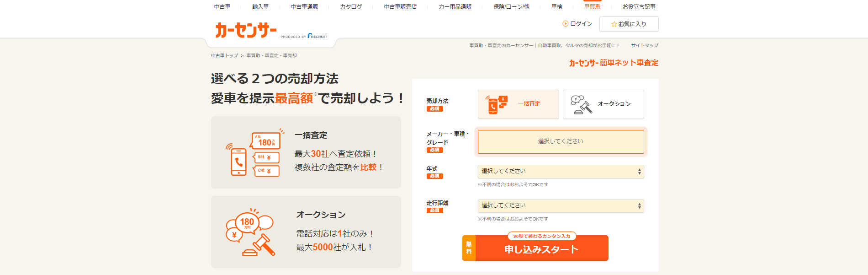This screenshot has width=868, height=275.
Task: Click the phone quote illustration in 一括査定 card
Action: point(254,152)
